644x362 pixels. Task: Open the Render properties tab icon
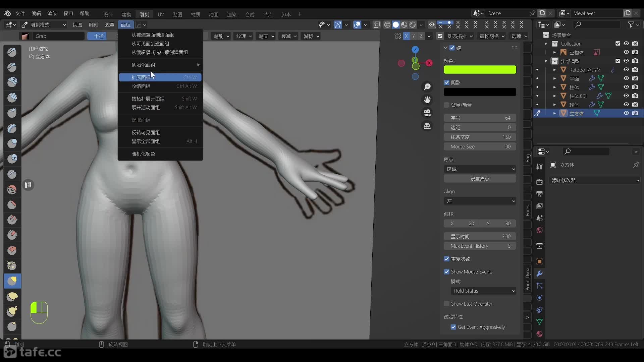pyautogui.click(x=539, y=182)
